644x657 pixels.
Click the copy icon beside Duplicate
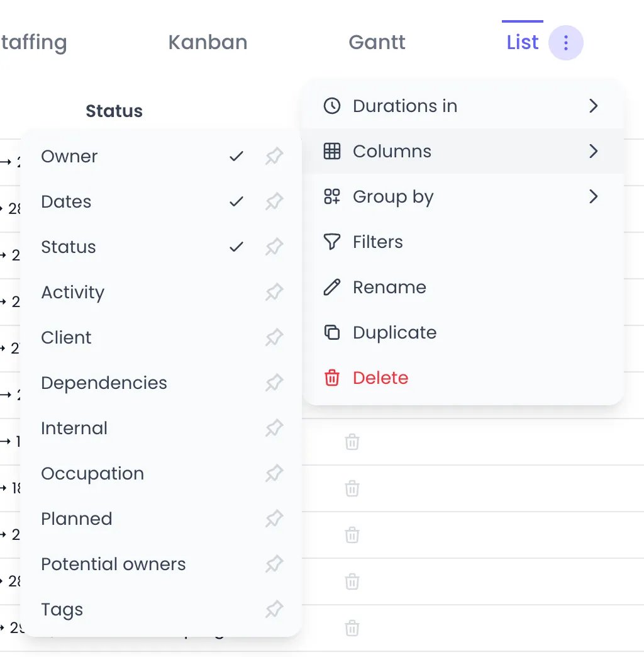331,332
